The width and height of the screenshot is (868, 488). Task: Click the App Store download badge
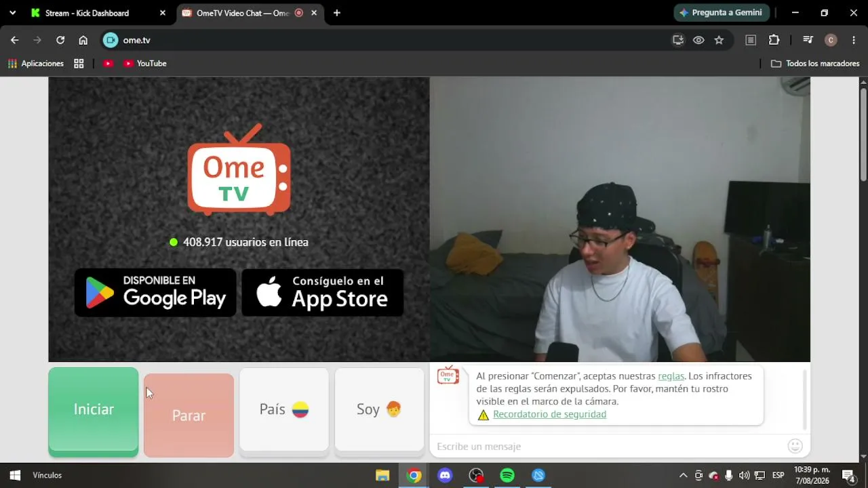point(323,292)
